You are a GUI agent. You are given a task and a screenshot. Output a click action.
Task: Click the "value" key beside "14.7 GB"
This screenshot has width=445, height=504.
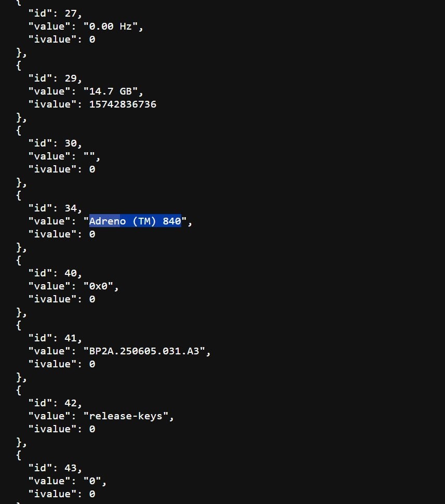[49, 91]
